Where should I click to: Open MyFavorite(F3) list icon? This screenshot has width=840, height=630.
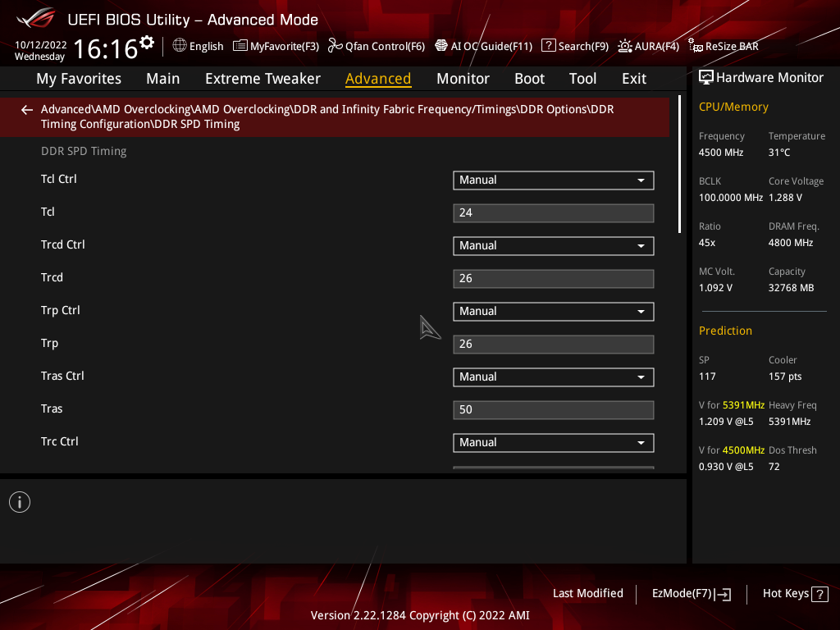(240, 46)
